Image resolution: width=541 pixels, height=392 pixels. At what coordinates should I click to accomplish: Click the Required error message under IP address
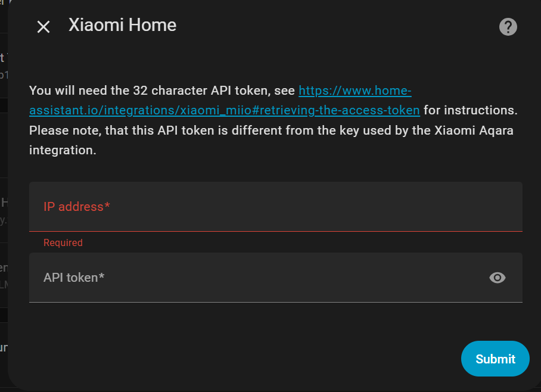(x=63, y=242)
